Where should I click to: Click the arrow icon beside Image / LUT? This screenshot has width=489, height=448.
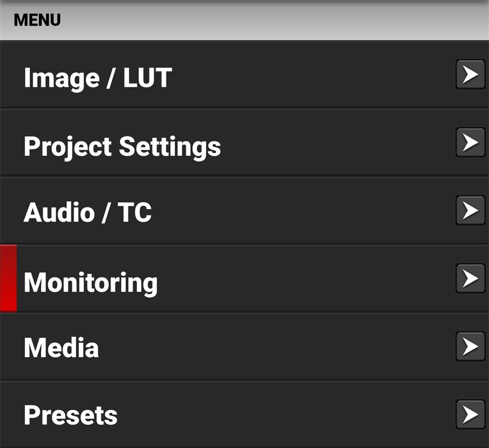point(470,74)
